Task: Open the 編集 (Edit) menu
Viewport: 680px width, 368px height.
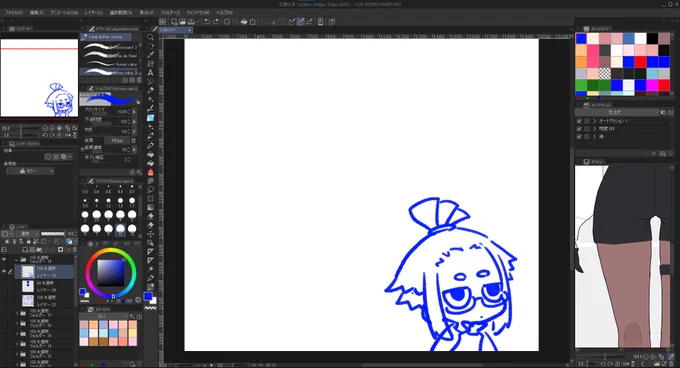Action: (x=36, y=13)
